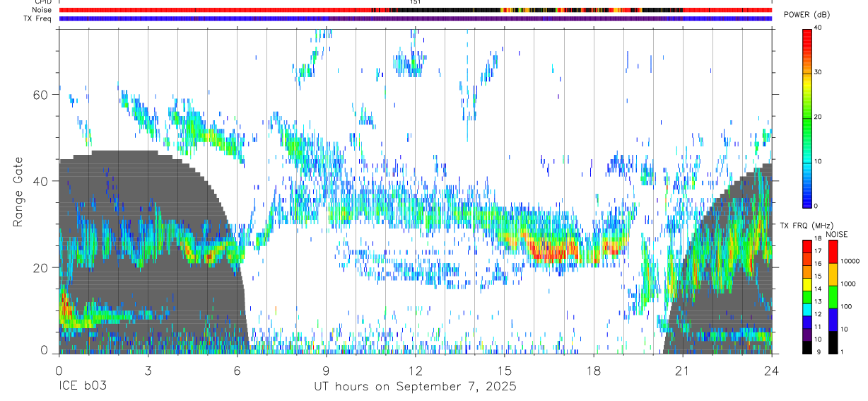Pick the green swatch of the NOISE legend
The width and height of the screenshot is (868, 401).
pyautogui.click(x=833, y=296)
